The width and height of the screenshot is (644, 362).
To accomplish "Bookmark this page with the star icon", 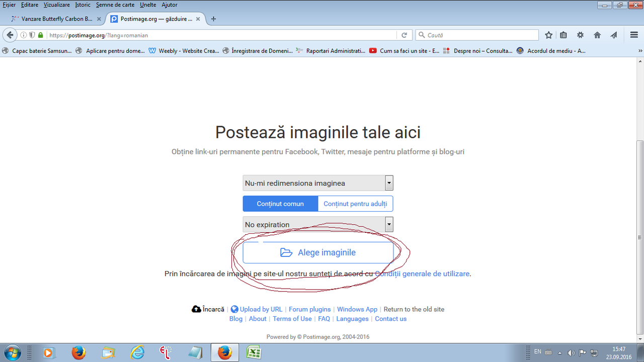I will pyautogui.click(x=548, y=35).
